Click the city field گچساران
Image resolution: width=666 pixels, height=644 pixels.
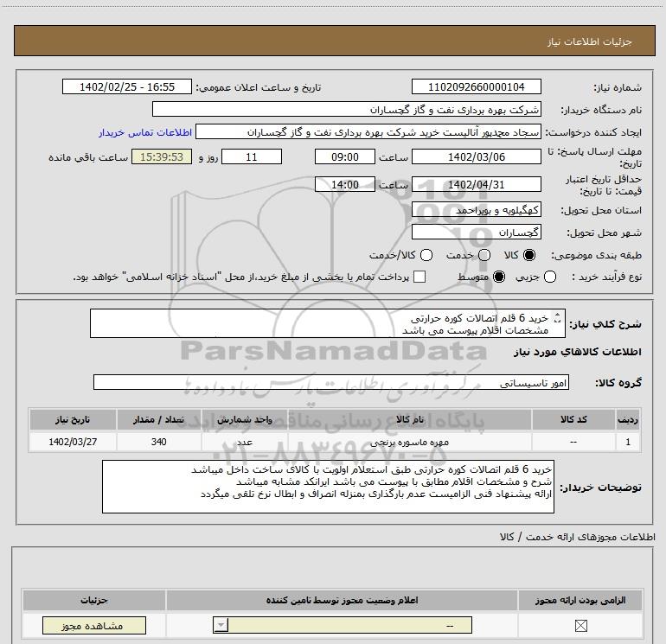click(476, 232)
